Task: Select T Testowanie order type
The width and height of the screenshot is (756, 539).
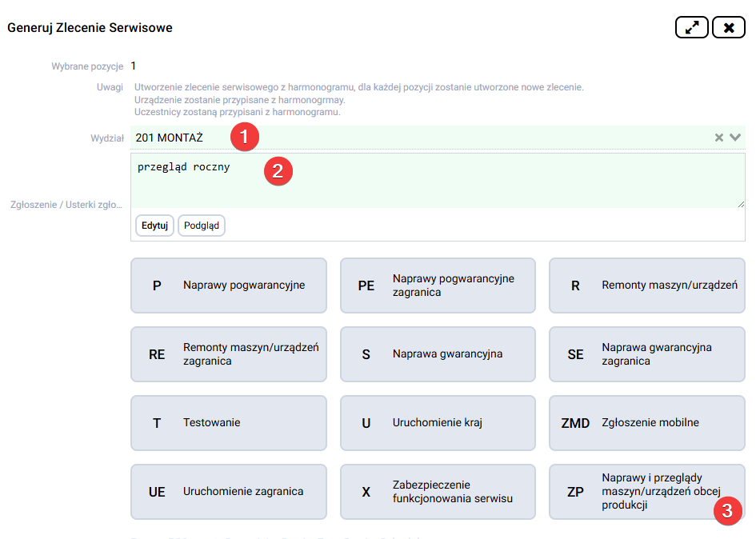Action: click(x=228, y=423)
